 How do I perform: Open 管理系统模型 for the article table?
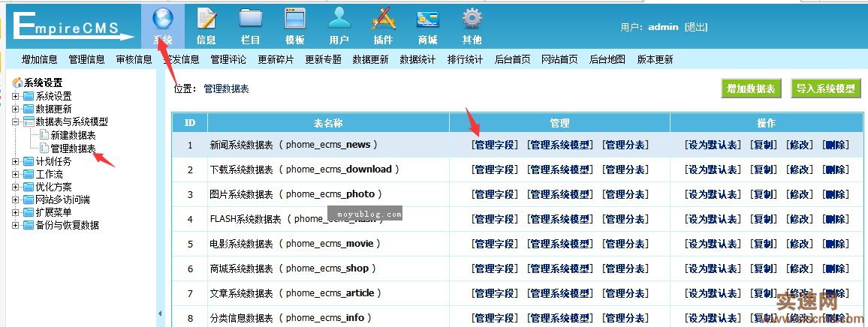560,293
